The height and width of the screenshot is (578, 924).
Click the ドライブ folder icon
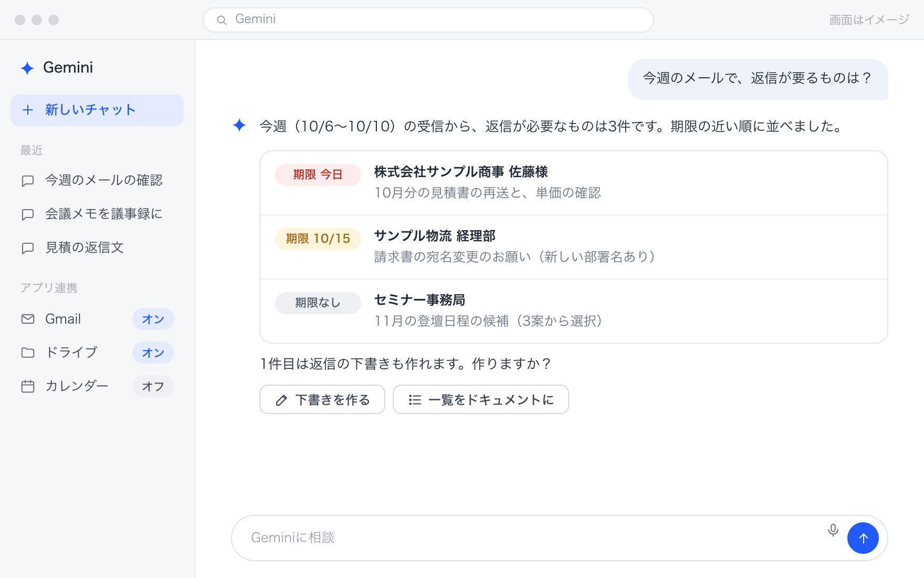[28, 353]
